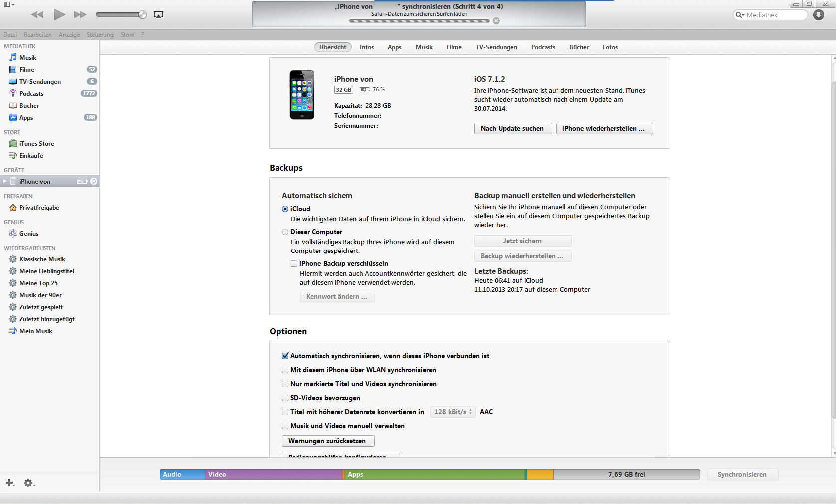836x504 pixels.
Task: Open the Zuletzt hinzugefügt playlist
Action: [50, 319]
